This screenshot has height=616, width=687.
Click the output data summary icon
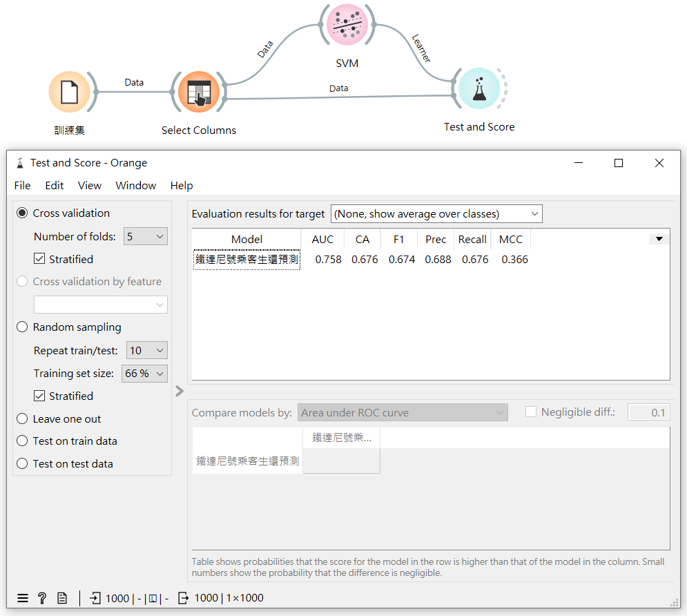pyautogui.click(x=184, y=598)
